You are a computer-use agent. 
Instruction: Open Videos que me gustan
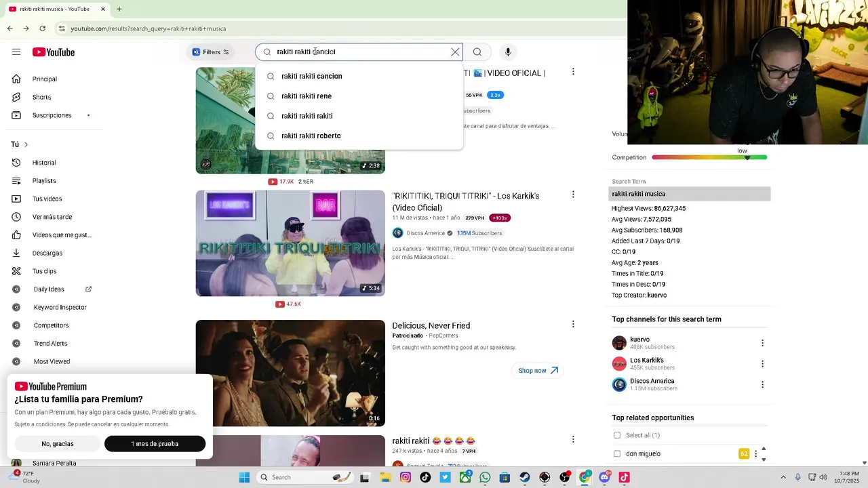pyautogui.click(x=61, y=235)
